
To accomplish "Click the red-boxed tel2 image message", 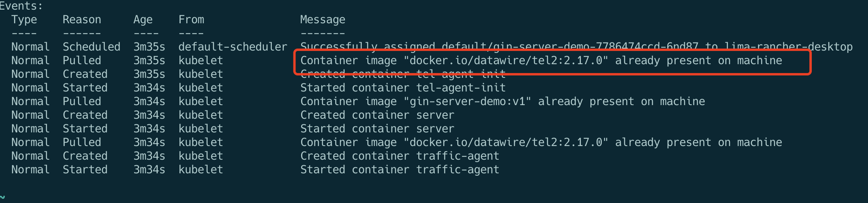I will [x=541, y=61].
